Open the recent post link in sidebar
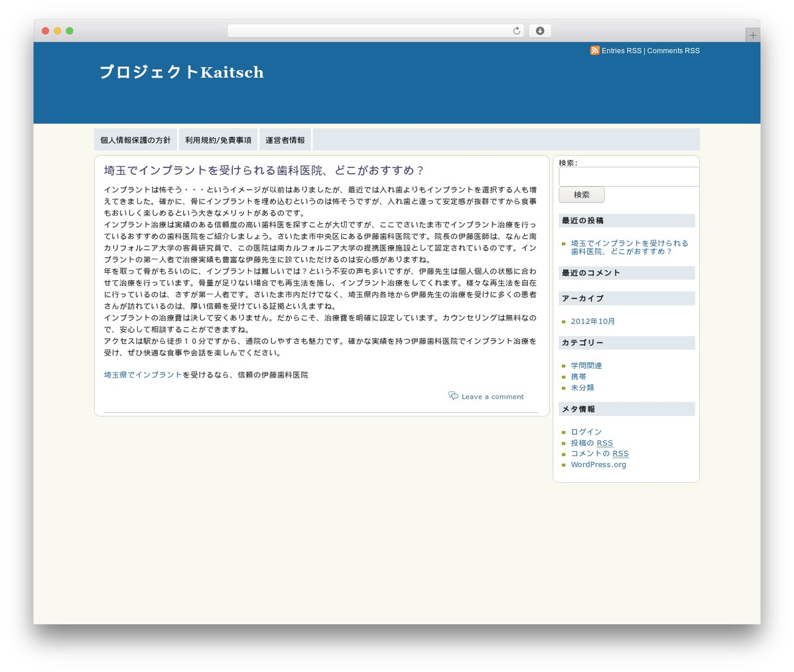The height and width of the screenshot is (672, 794). click(630, 247)
